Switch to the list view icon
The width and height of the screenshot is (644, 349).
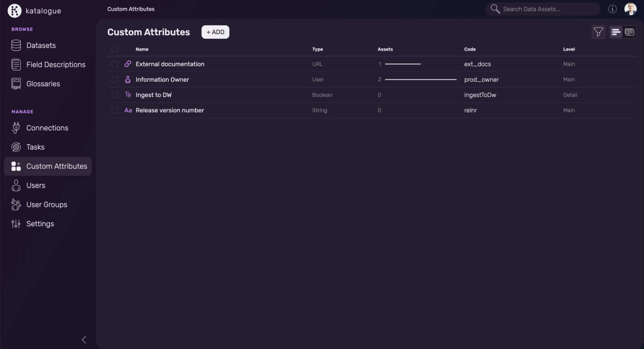(x=630, y=32)
